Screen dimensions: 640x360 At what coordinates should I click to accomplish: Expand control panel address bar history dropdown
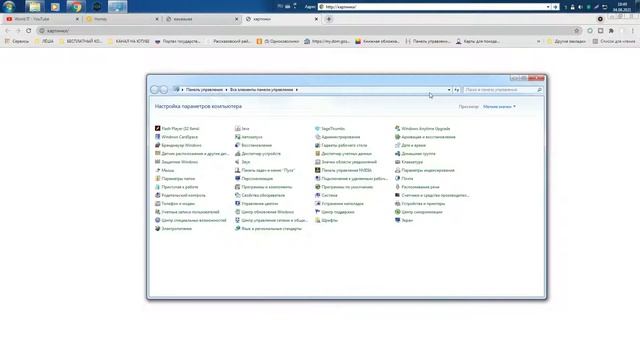[x=449, y=90]
